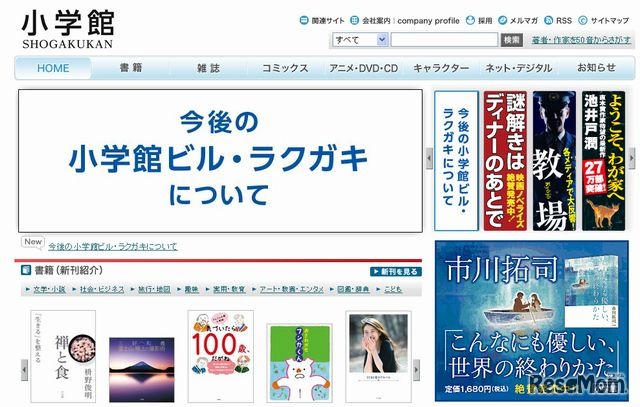Open the 関連サイト link icon

tap(304, 20)
